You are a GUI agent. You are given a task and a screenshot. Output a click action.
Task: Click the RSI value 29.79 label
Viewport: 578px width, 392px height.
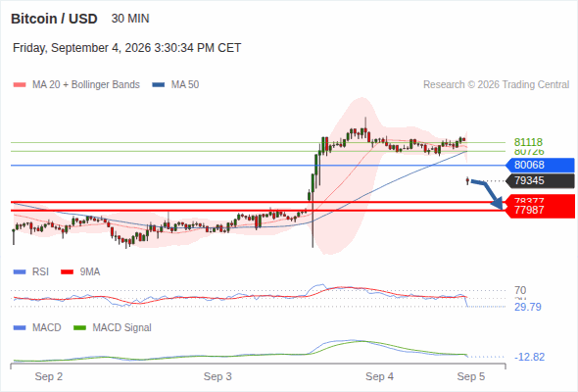(x=528, y=307)
